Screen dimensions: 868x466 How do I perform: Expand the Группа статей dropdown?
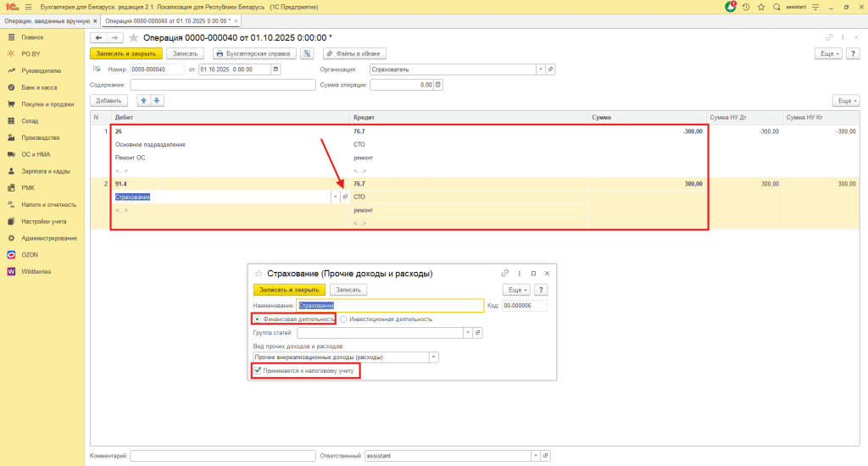pos(468,333)
